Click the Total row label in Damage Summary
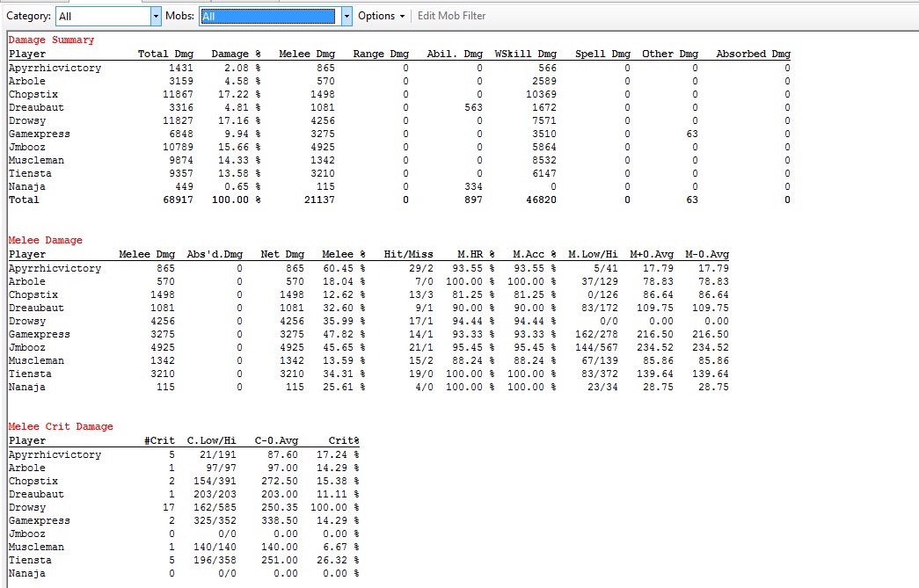This screenshot has height=588, width=919. 24,200
